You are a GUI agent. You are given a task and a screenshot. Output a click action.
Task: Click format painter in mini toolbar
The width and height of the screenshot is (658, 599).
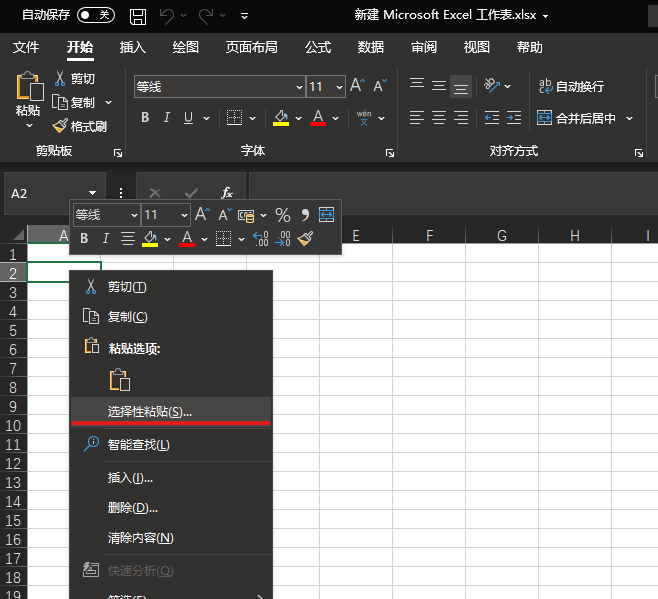pyautogui.click(x=305, y=239)
